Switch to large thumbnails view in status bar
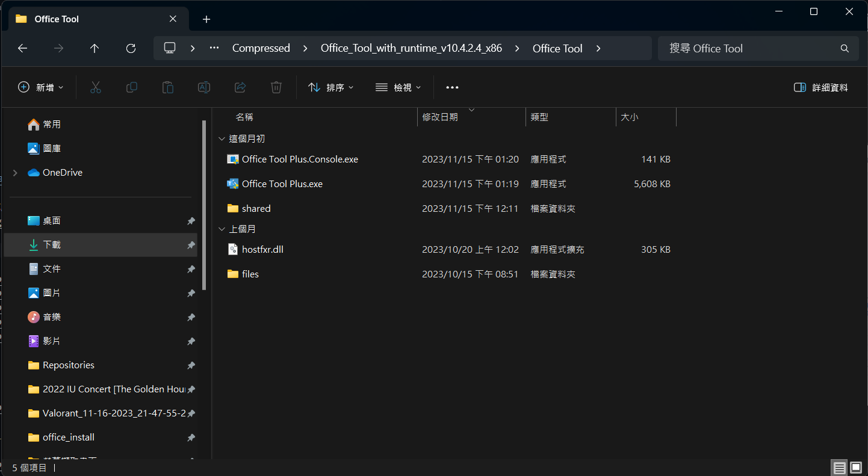 pyautogui.click(x=855, y=468)
